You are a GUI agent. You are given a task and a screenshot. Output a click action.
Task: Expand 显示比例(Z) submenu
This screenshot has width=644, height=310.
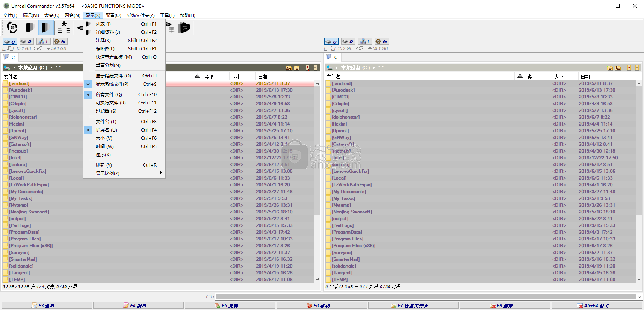[124, 174]
